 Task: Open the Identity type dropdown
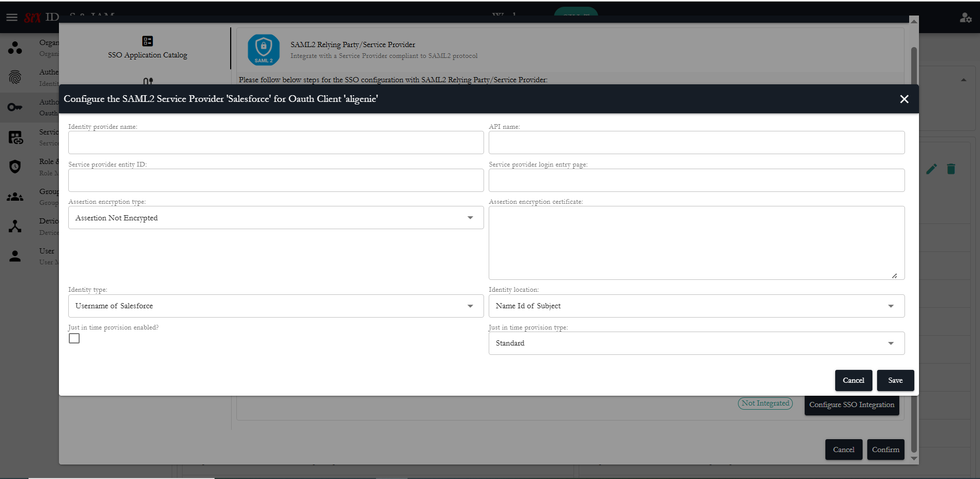click(276, 306)
